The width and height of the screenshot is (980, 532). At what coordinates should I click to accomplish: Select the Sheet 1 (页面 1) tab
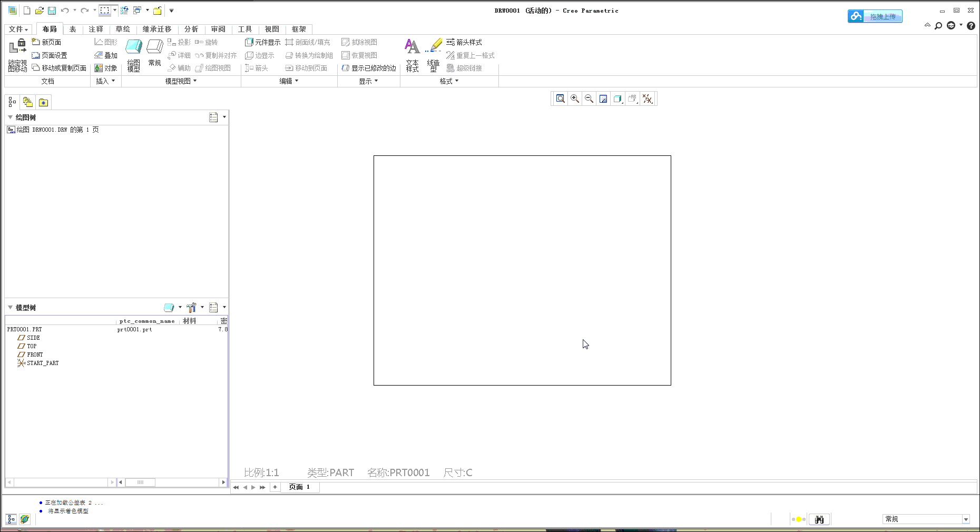click(x=299, y=487)
